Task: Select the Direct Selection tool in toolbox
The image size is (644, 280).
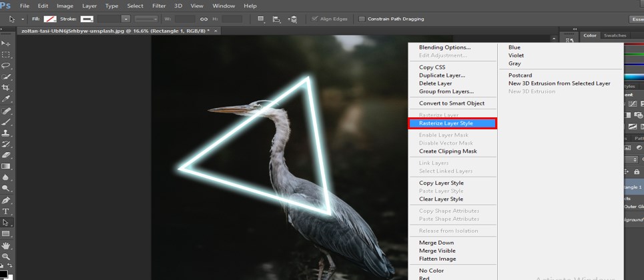Action: click(6, 223)
